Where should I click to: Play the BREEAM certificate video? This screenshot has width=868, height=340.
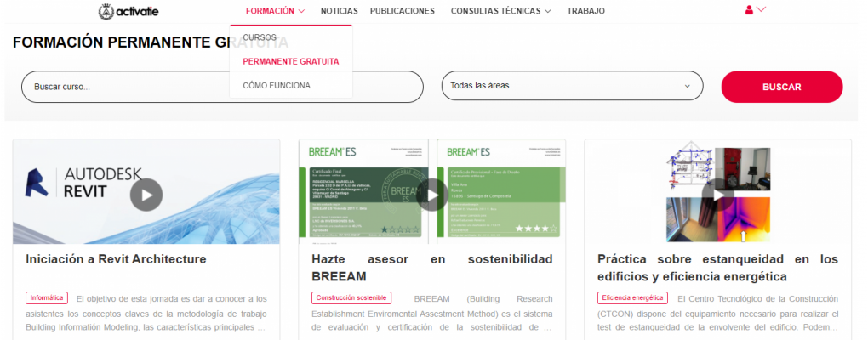(431, 195)
